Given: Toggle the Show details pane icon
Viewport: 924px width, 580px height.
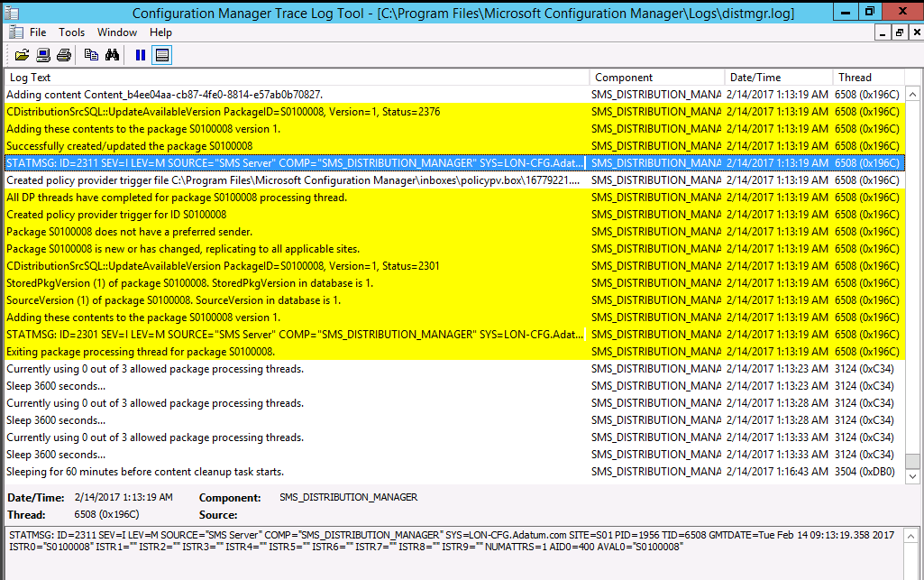Looking at the screenshot, I should pyautogui.click(x=161, y=55).
